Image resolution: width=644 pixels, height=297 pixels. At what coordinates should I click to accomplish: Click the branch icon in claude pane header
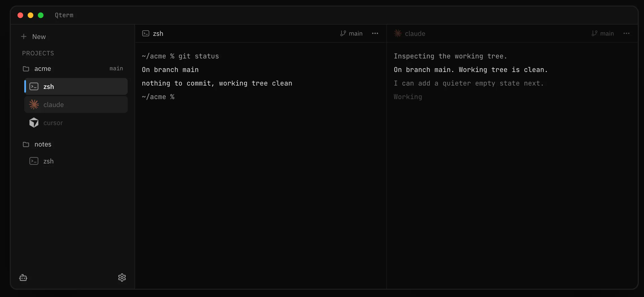[x=595, y=33]
